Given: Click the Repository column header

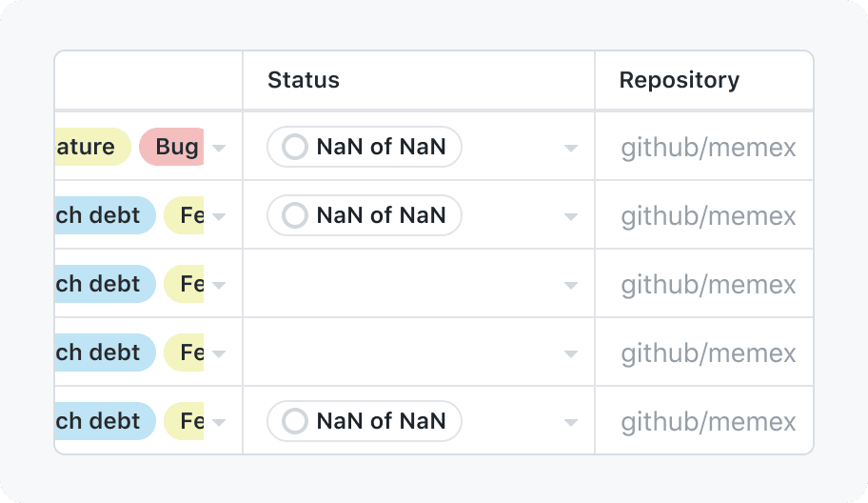Looking at the screenshot, I should [x=679, y=80].
